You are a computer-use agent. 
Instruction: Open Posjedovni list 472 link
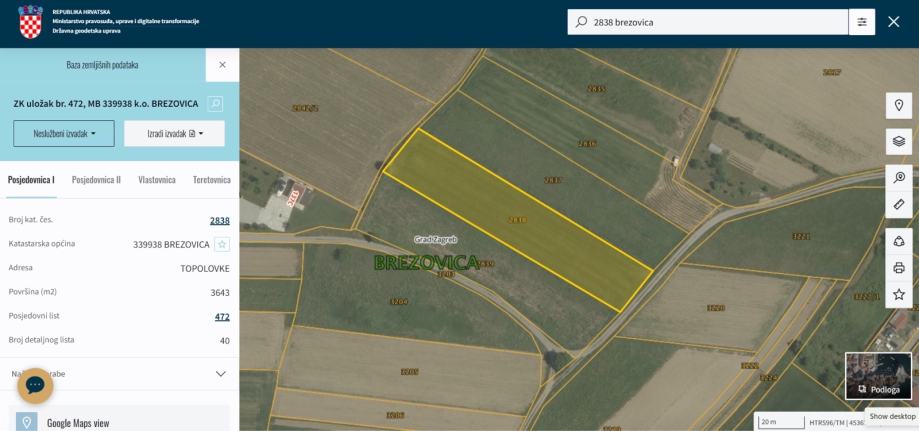[x=222, y=317]
